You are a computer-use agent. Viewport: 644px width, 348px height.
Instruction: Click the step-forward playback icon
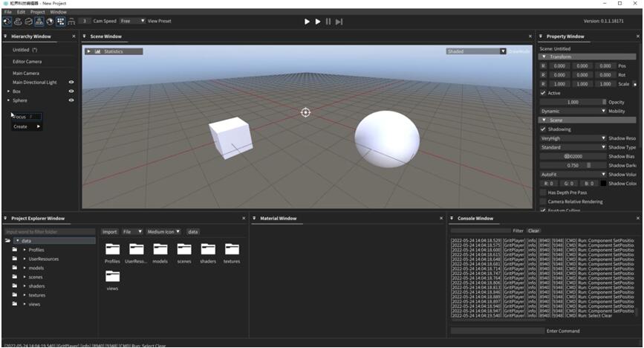pos(339,22)
